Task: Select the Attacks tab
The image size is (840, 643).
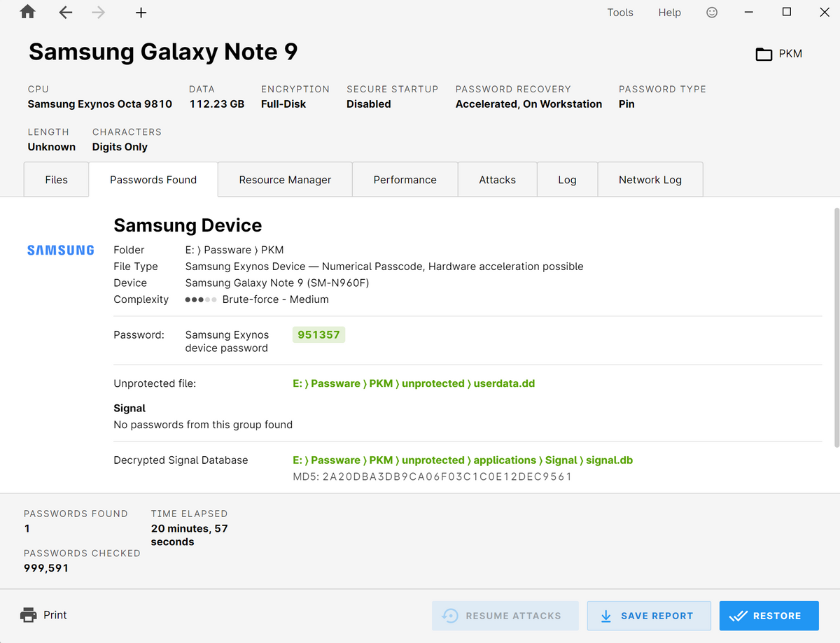Action: [x=497, y=180]
